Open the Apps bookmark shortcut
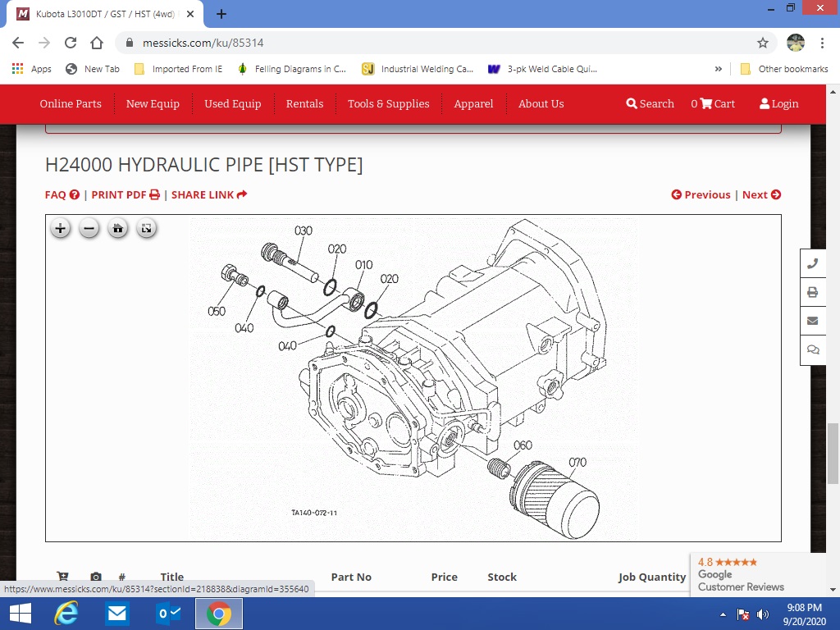840x630 pixels. click(32, 69)
